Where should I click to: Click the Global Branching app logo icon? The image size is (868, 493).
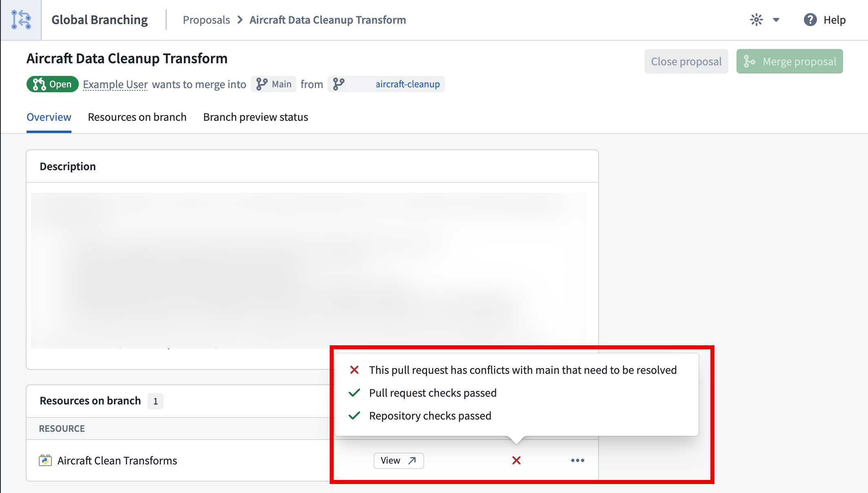pos(21,20)
